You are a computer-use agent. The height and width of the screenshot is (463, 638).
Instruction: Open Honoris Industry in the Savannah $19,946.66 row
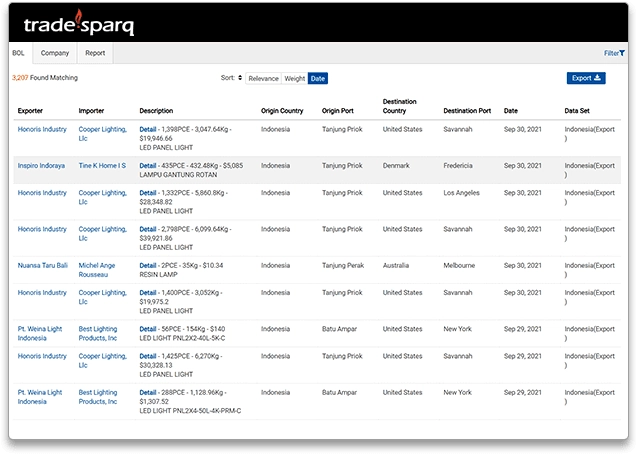coord(42,129)
